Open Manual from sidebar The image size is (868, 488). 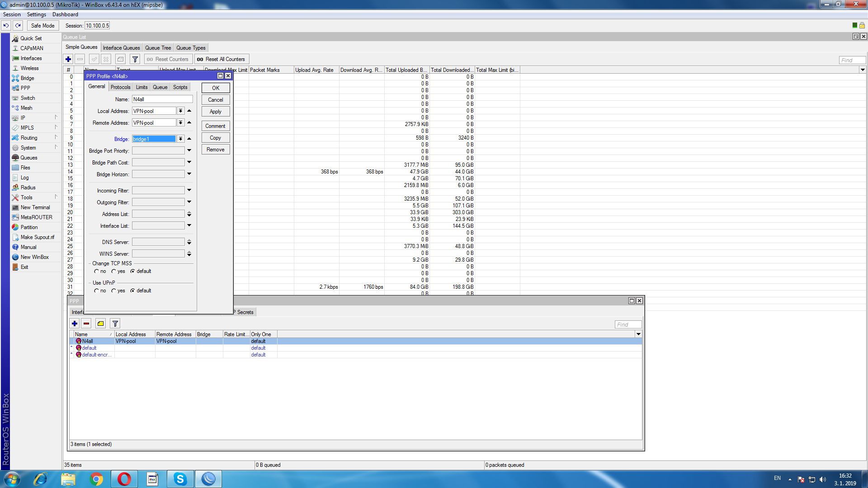pos(28,247)
